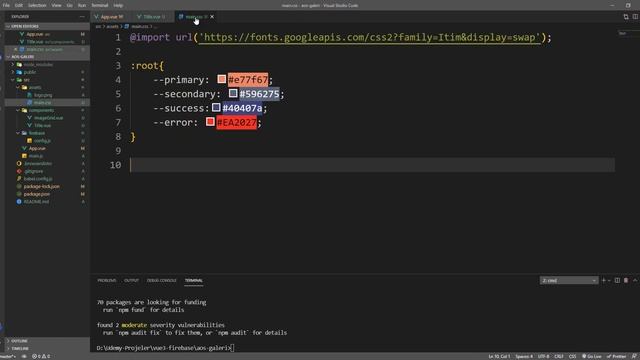Change CRLF line ending in status bar
Image resolution: width=640 pixels, height=360 pixels.
(559, 357)
